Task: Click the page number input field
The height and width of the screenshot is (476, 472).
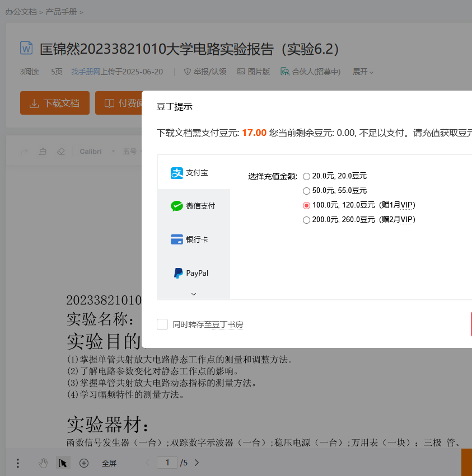Action: click(167, 463)
